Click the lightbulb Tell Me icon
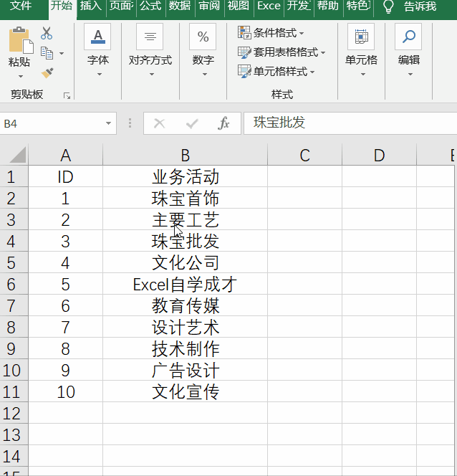457x476 pixels. [x=388, y=6]
